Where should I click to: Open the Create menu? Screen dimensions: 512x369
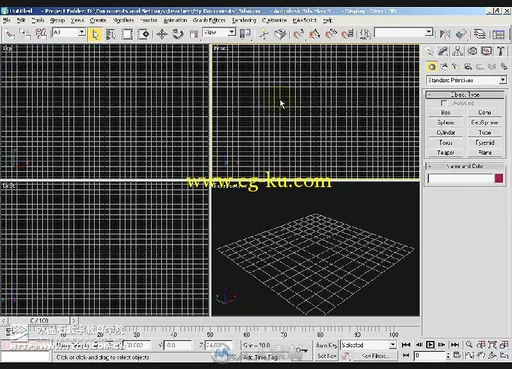pos(98,20)
